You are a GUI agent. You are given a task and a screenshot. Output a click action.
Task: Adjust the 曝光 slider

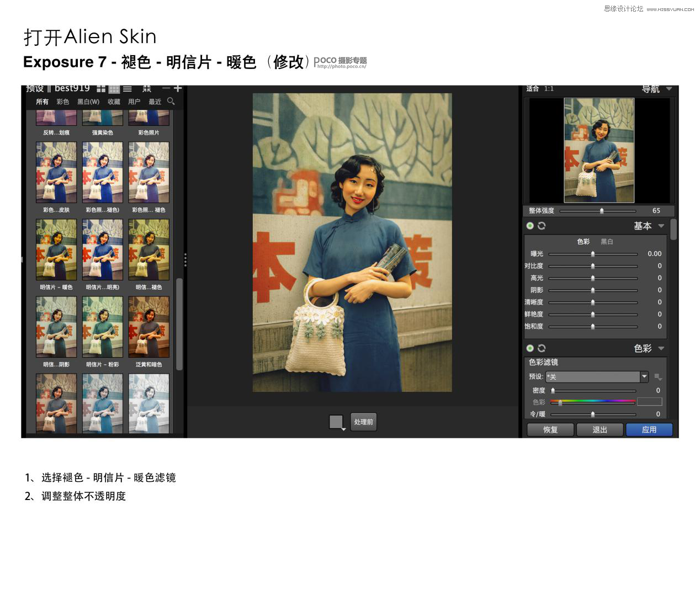coord(593,254)
